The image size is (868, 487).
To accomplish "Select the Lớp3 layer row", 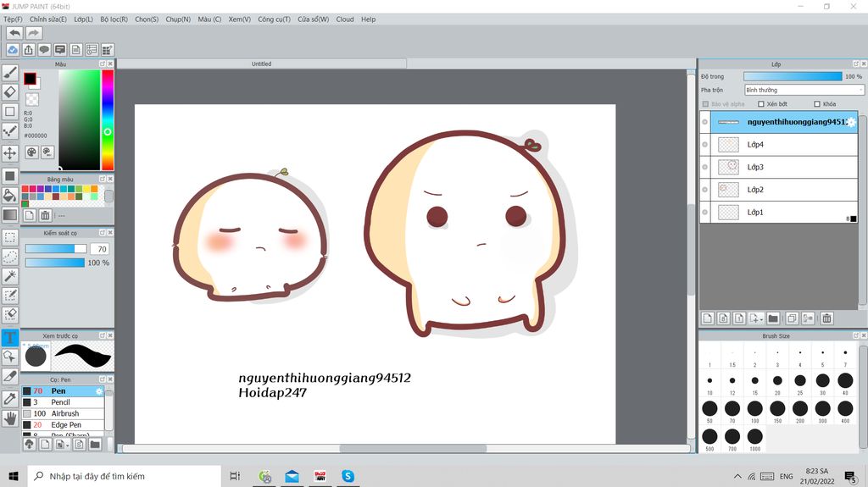I will click(779, 167).
